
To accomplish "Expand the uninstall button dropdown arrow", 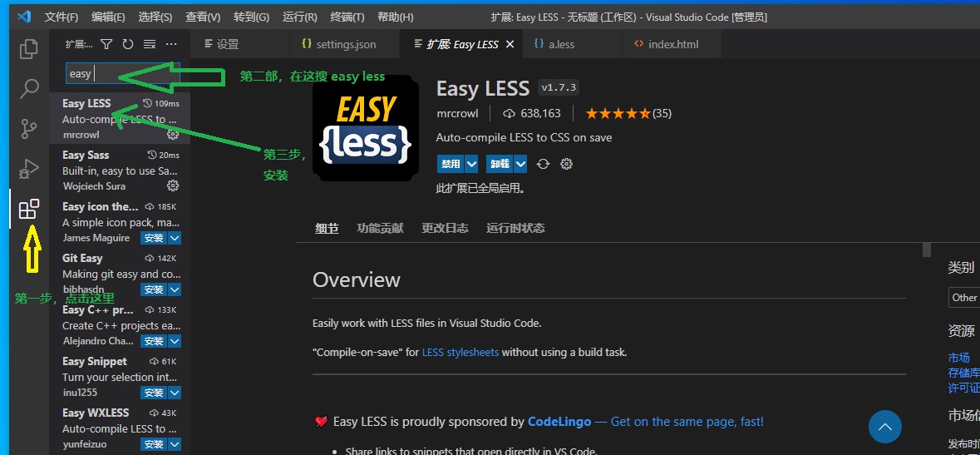I will 520,164.
